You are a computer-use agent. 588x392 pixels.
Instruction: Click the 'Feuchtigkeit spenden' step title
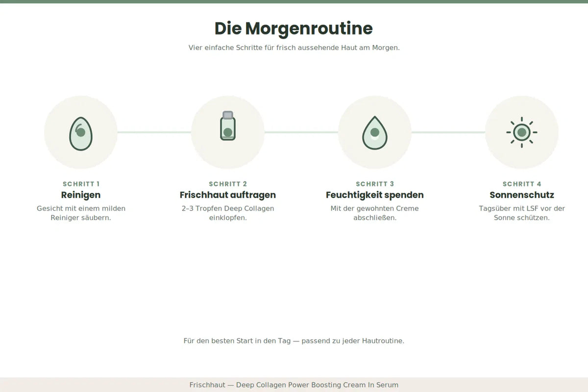pos(375,195)
